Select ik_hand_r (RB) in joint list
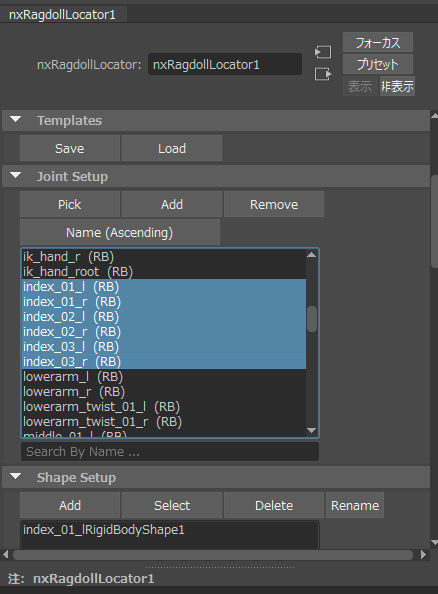Screen dimensions: 438x594 tap(164, 257)
